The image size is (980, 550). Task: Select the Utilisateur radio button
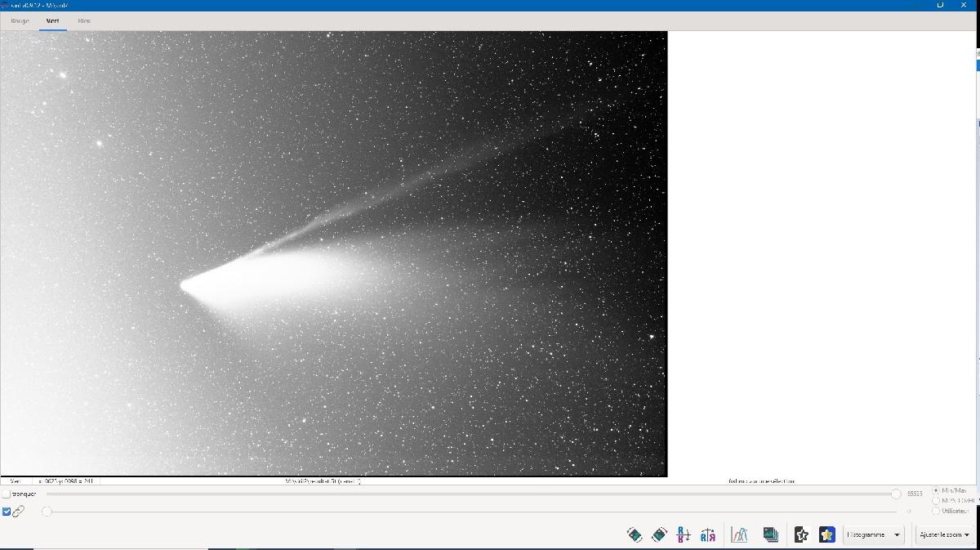coord(936,511)
